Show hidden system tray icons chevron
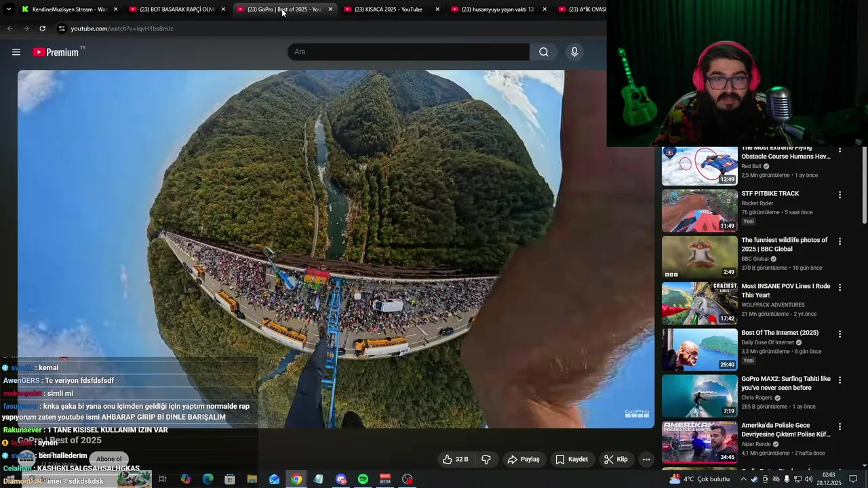This screenshot has width=868, height=488. pyautogui.click(x=743, y=479)
